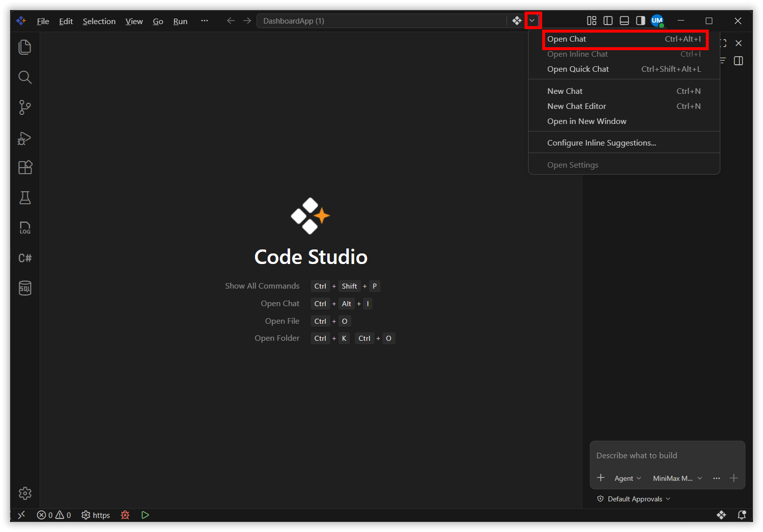
Task: Click the Code Studio logo in title bar
Action: [x=21, y=21]
